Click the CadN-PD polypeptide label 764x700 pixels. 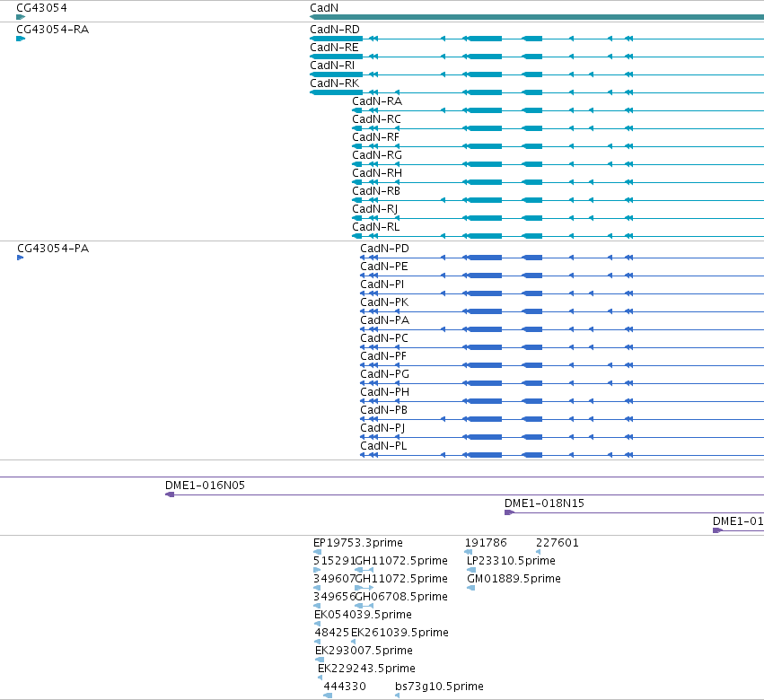[384, 249]
